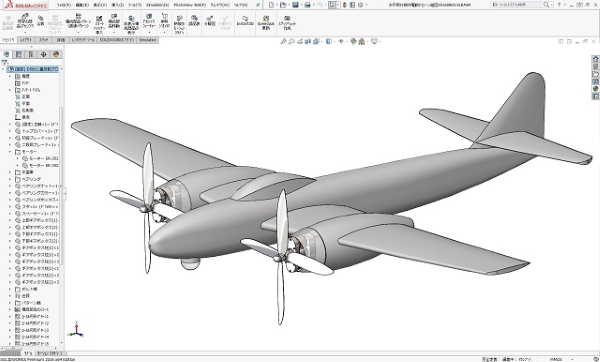Open the ウィンドウ(W) menu
This screenshot has width=600, height=362.
tap(220, 5)
